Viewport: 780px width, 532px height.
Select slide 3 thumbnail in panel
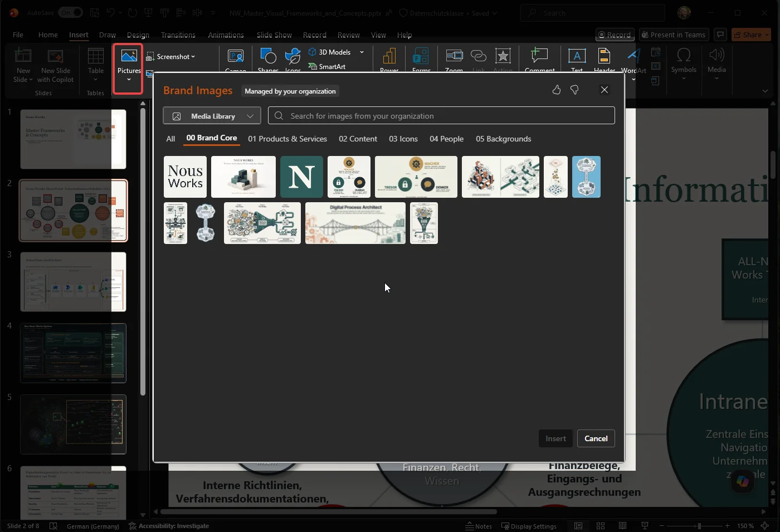[73, 282]
